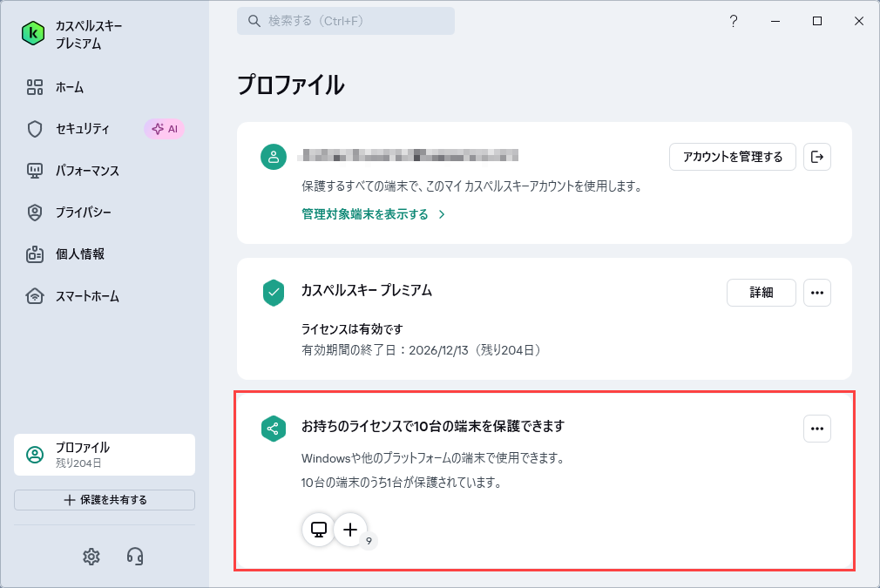Select the protected computer monitor icon
The height and width of the screenshot is (588, 880).
pos(319,529)
